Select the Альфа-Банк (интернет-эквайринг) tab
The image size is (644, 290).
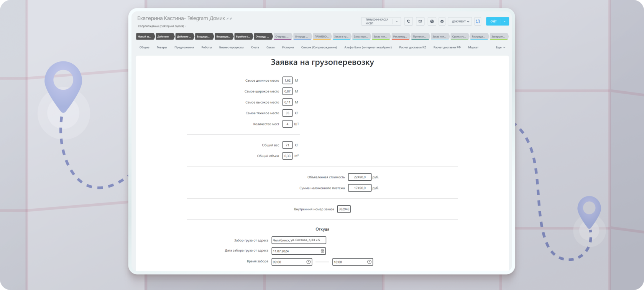[368, 48]
